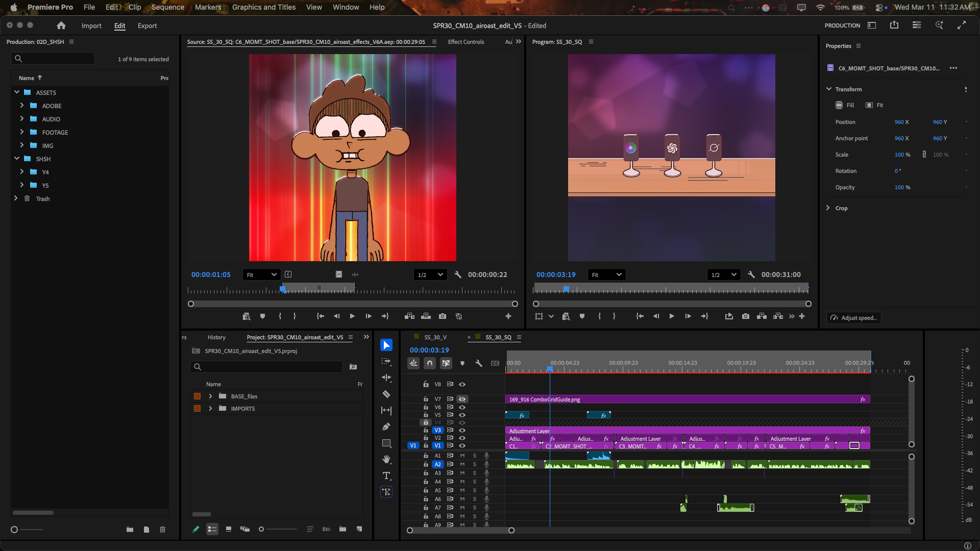The width and height of the screenshot is (980, 551).
Task: Open the Home screen icon
Action: coord(61,26)
